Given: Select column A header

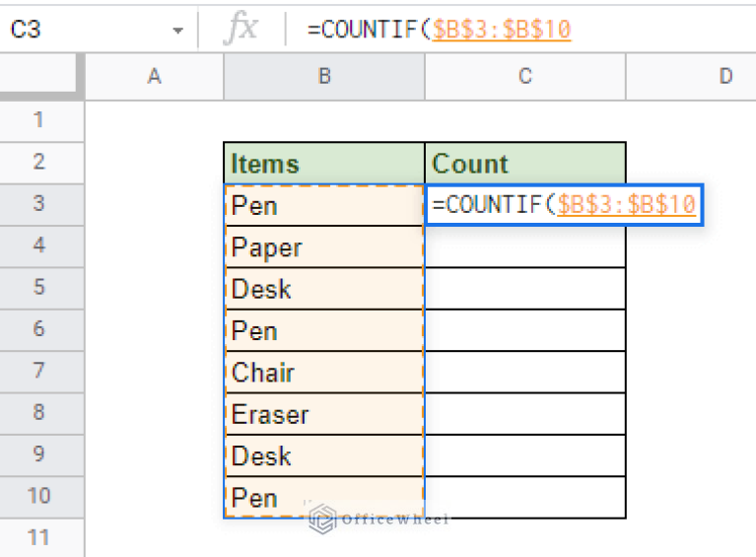Looking at the screenshot, I should click(x=154, y=76).
